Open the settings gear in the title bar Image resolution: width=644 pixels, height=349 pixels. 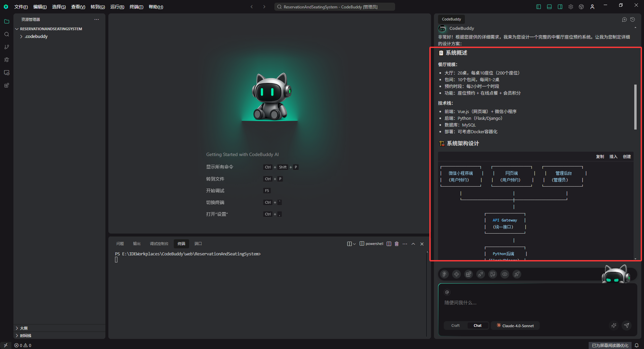point(571,7)
